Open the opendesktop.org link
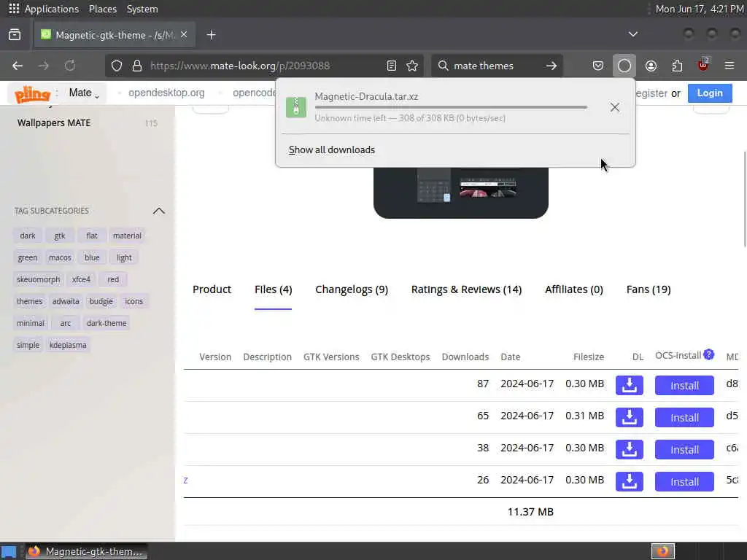 pos(166,93)
